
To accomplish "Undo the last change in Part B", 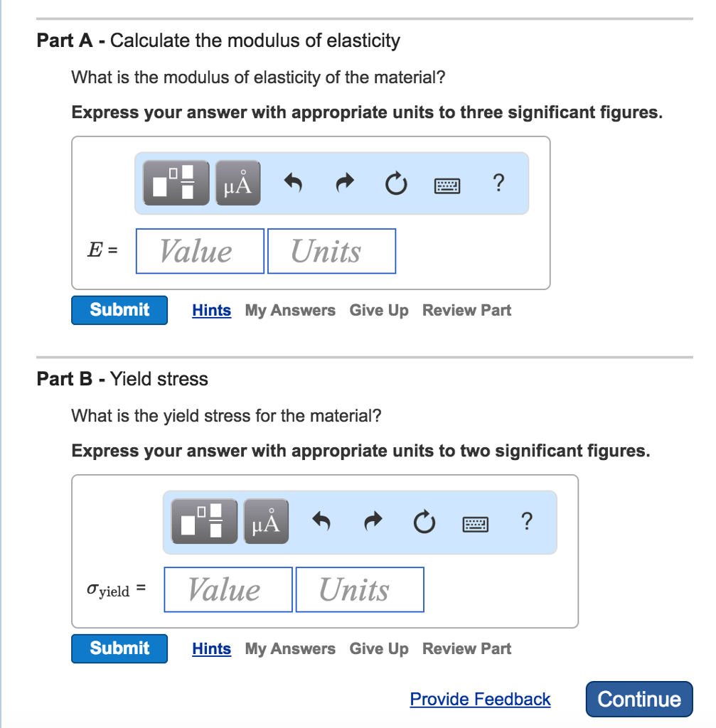I will click(321, 521).
